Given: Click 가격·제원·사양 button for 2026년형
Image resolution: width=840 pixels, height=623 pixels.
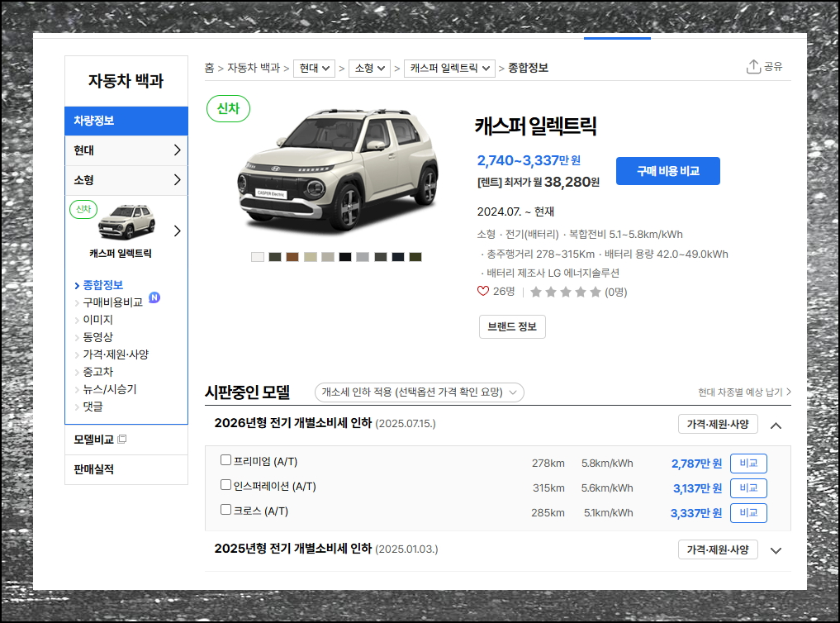Looking at the screenshot, I should pyautogui.click(x=718, y=424).
